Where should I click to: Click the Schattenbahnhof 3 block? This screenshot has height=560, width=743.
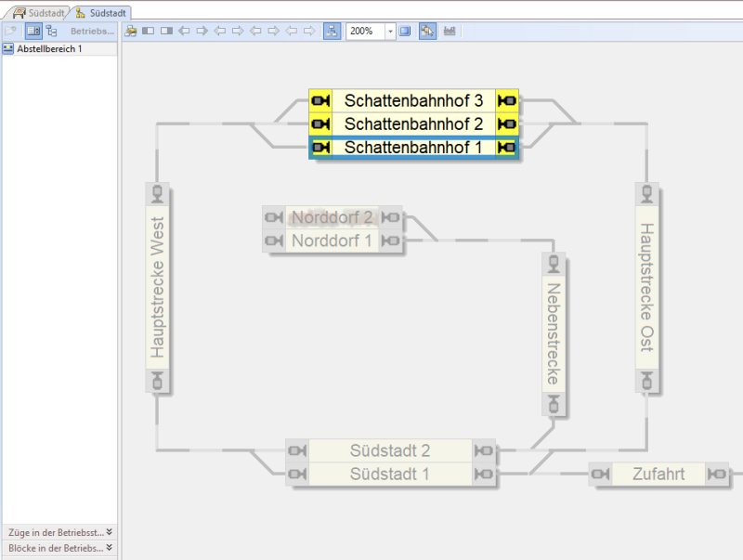[413, 100]
